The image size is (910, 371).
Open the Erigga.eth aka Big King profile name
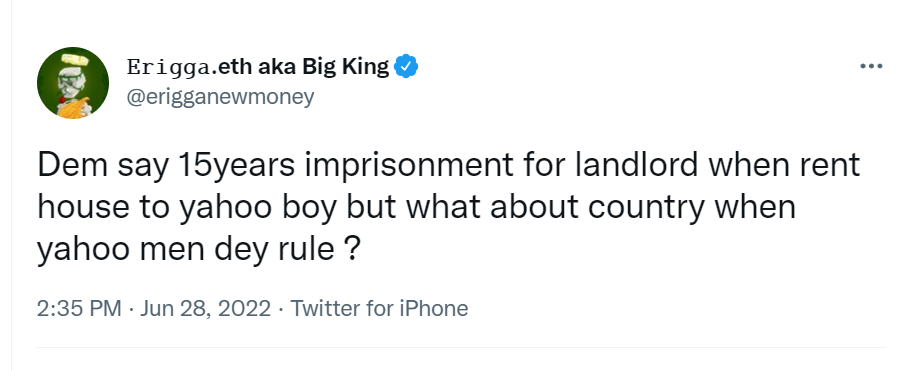point(258,67)
